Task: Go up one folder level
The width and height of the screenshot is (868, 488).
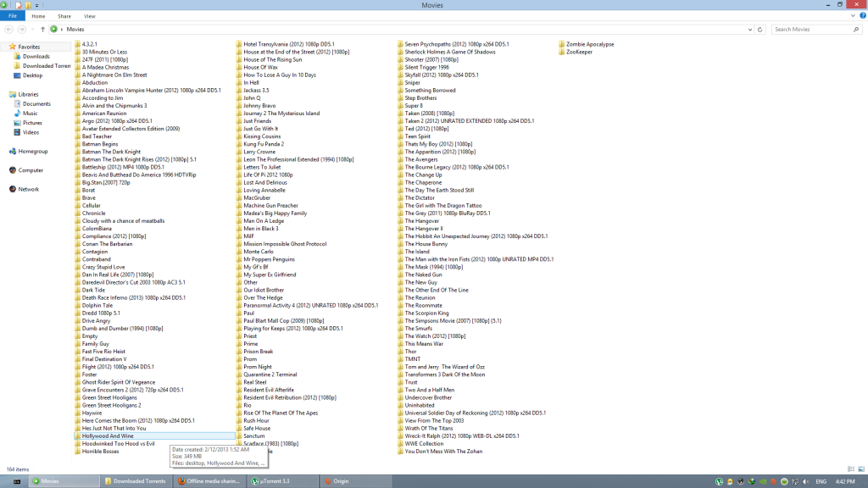Action: point(42,30)
